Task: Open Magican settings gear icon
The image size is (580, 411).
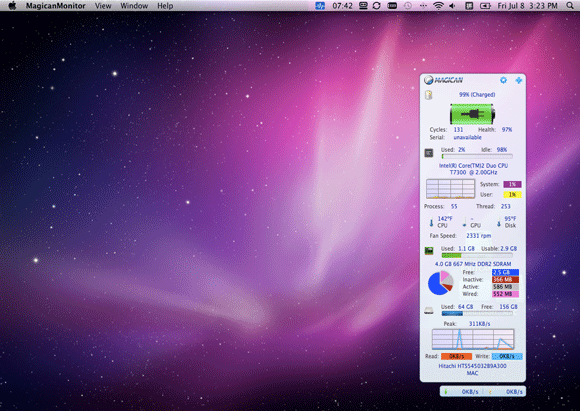Action: click(503, 80)
